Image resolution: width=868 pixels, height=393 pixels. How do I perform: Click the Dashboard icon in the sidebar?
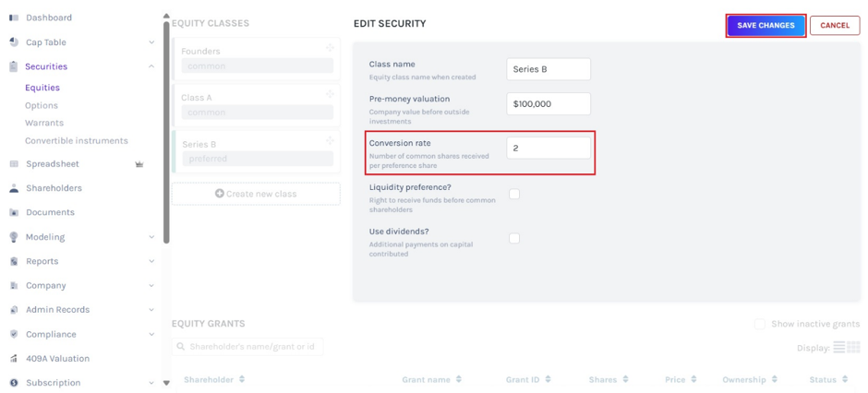(x=15, y=18)
